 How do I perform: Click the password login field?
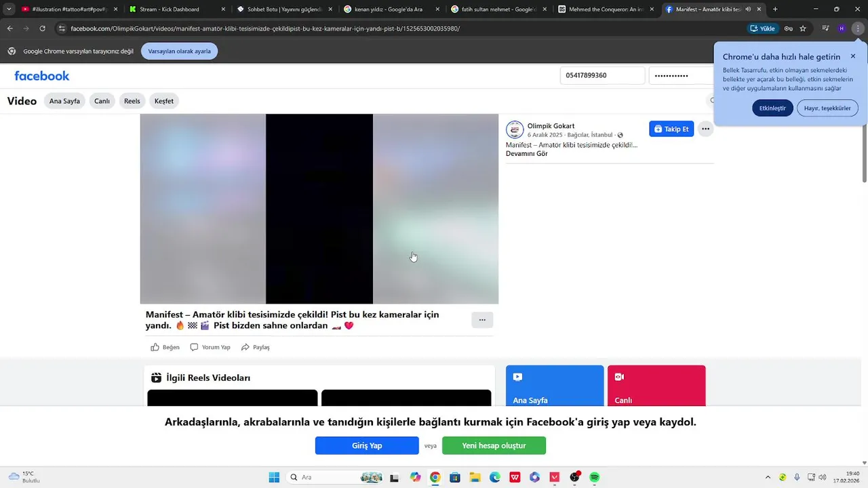(682, 75)
